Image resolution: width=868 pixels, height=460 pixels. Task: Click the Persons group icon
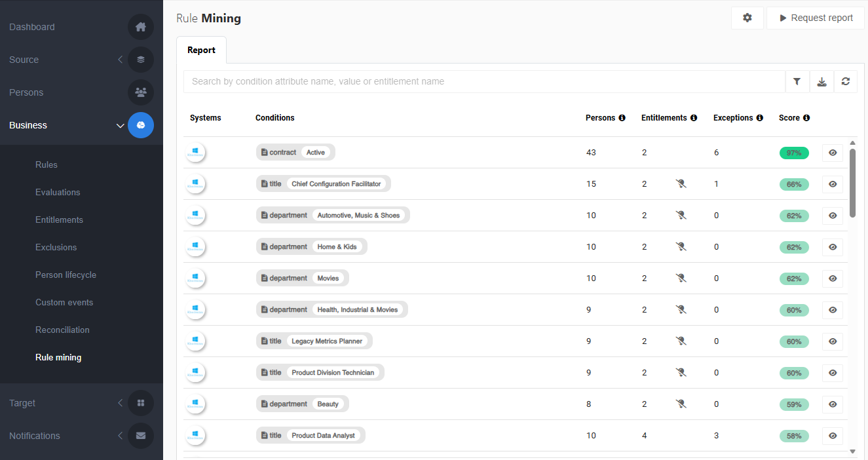click(141, 92)
